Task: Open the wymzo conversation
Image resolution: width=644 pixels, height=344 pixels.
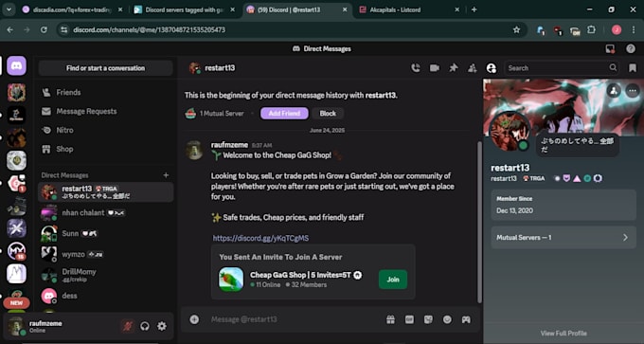Action: tap(106, 254)
